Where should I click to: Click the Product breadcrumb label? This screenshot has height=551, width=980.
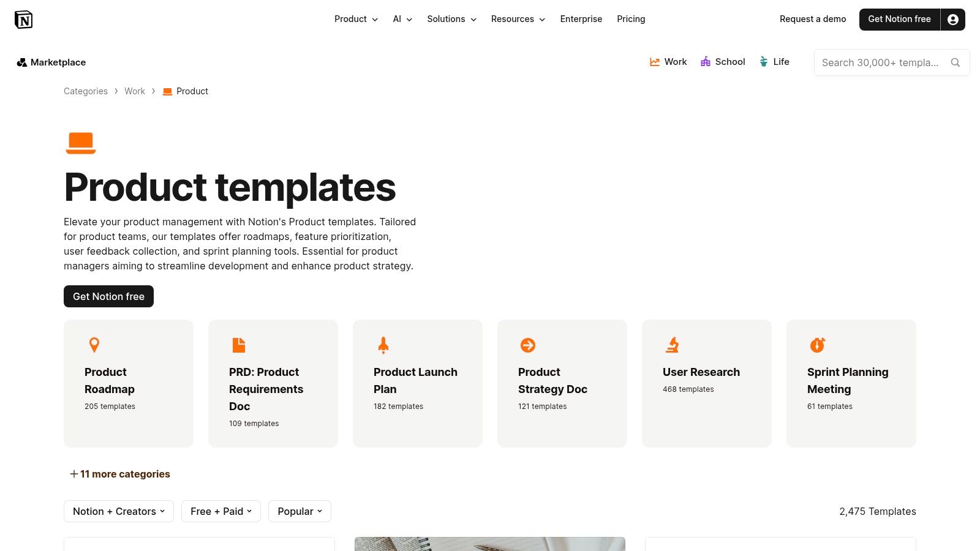[192, 91]
